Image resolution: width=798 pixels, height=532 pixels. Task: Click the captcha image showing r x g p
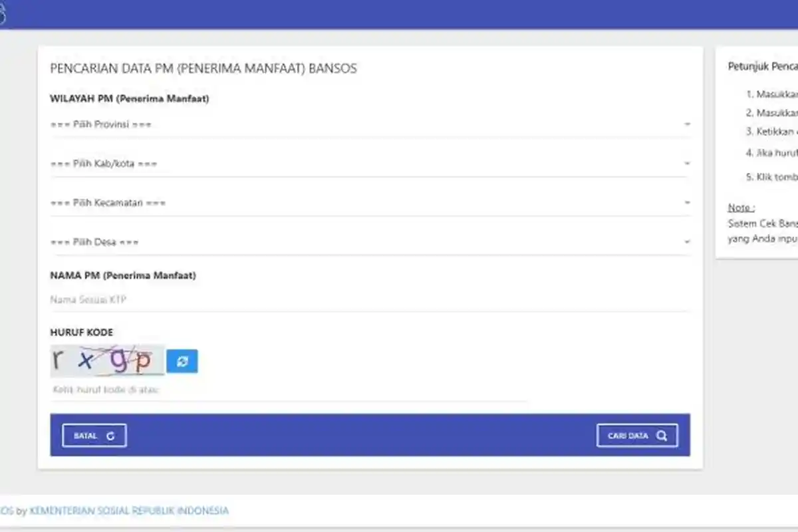[106, 360]
